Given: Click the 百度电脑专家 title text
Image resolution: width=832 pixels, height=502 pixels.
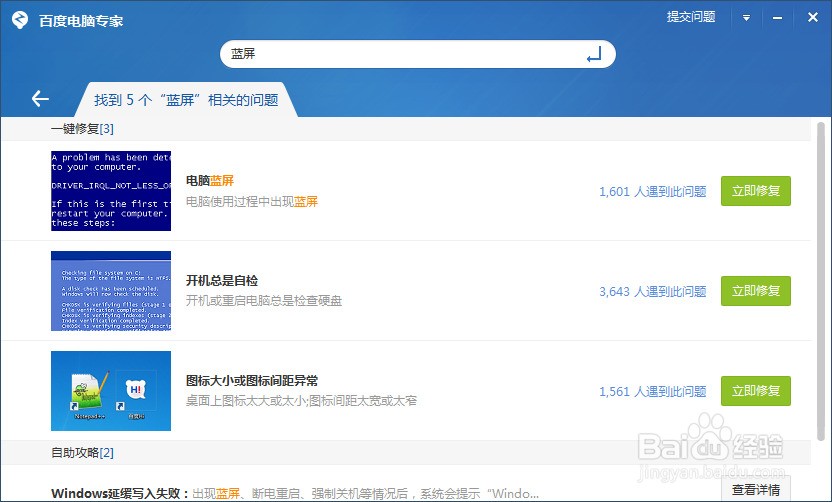Looking at the screenshot, I should click(x=81, y=21).
